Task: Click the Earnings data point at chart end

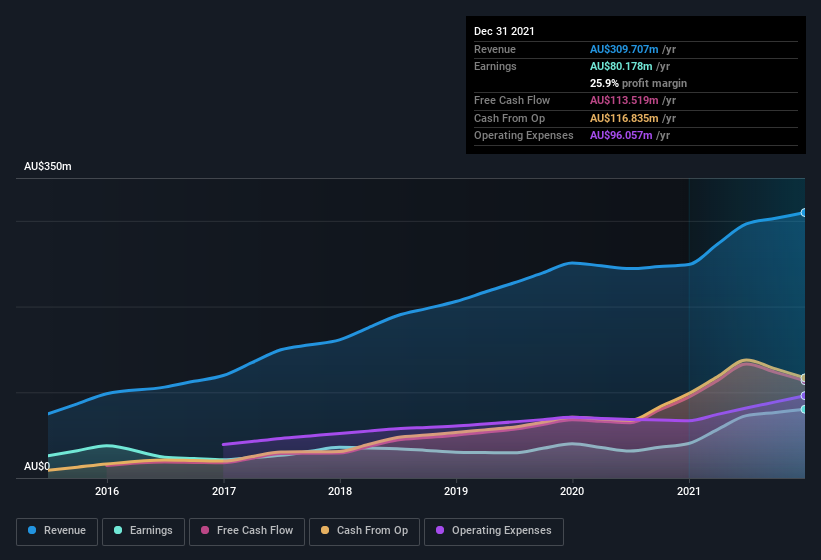Action: (804, 409)
